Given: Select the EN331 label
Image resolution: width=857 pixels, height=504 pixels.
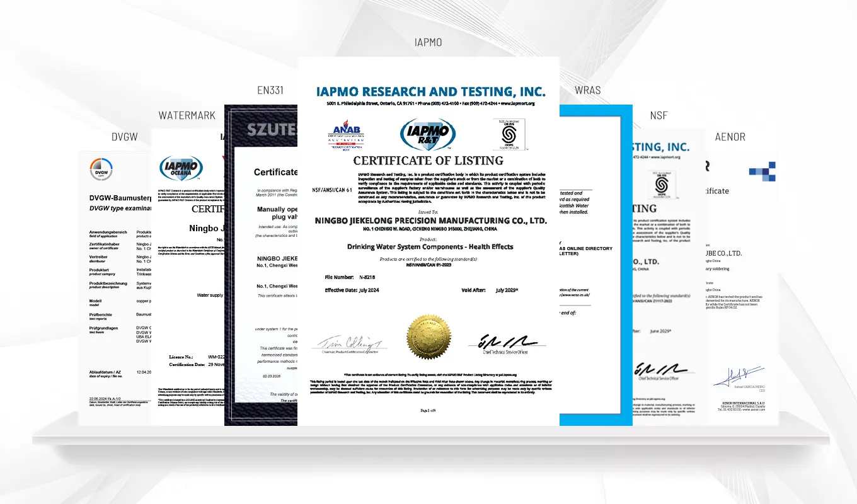Looking at the screenshot, I should tap(270, 90).
